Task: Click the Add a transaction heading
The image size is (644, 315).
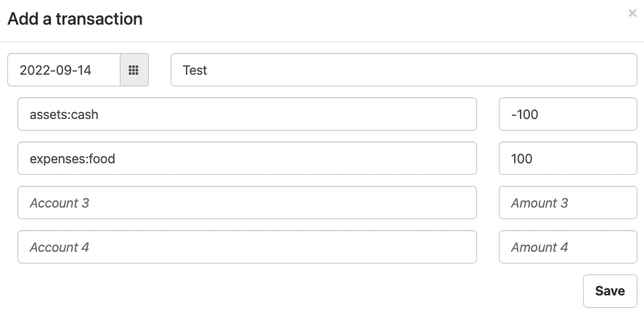Action: [75, 19]
